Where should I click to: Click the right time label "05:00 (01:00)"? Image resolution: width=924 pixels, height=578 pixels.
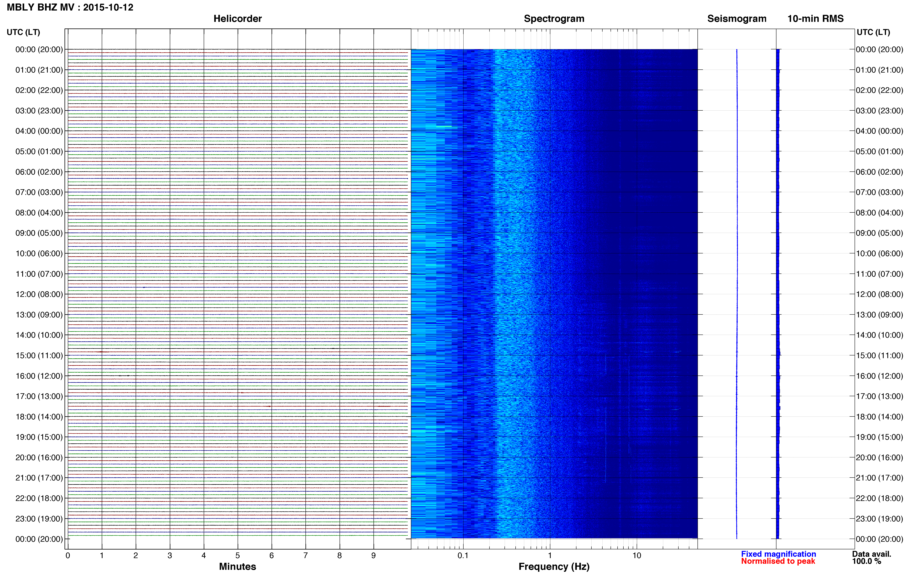pos(879,151)
